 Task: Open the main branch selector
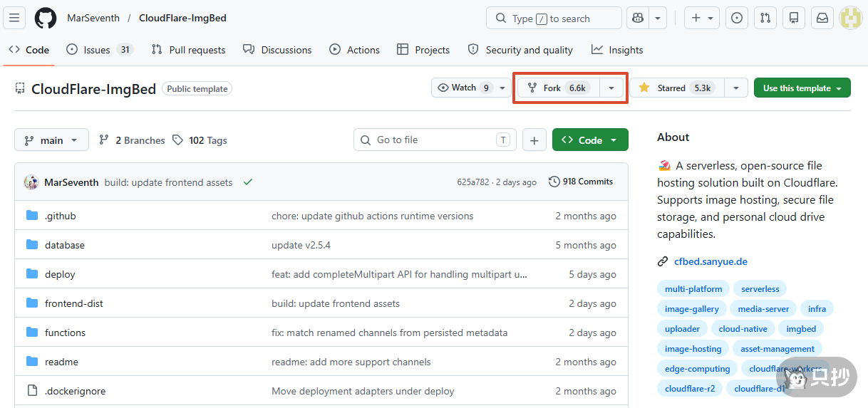pos(51,140)
